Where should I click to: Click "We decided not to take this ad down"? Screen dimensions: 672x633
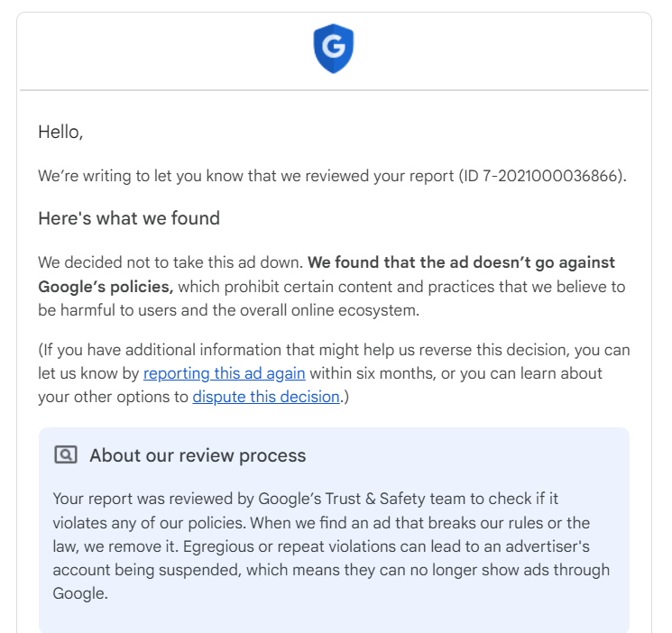click(x=170, y=263)
